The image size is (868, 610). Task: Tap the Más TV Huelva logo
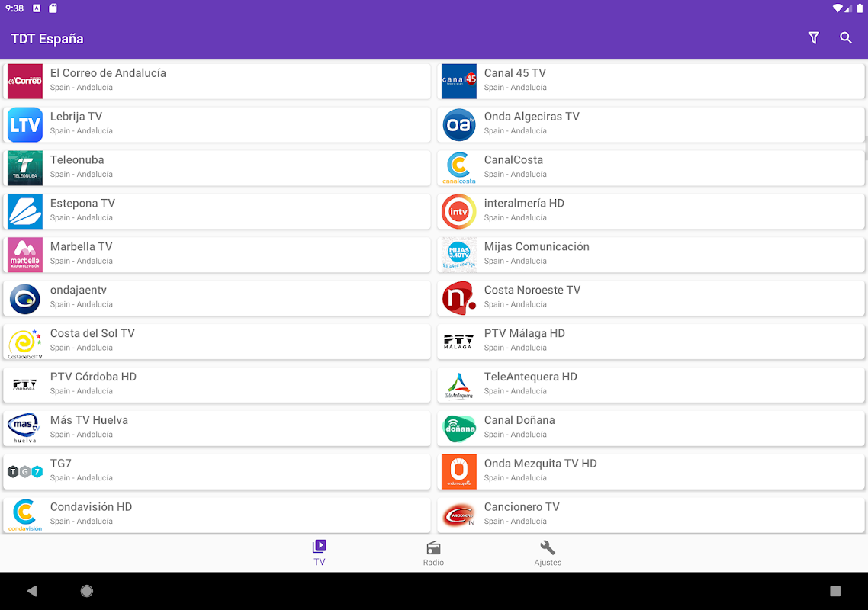(x=25, y=429)
